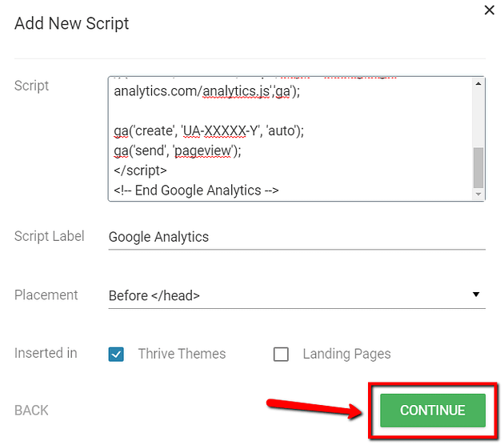Click the Thrive Themes label text
This screenshot has width=504, height=445.
(x=182, y=354)
